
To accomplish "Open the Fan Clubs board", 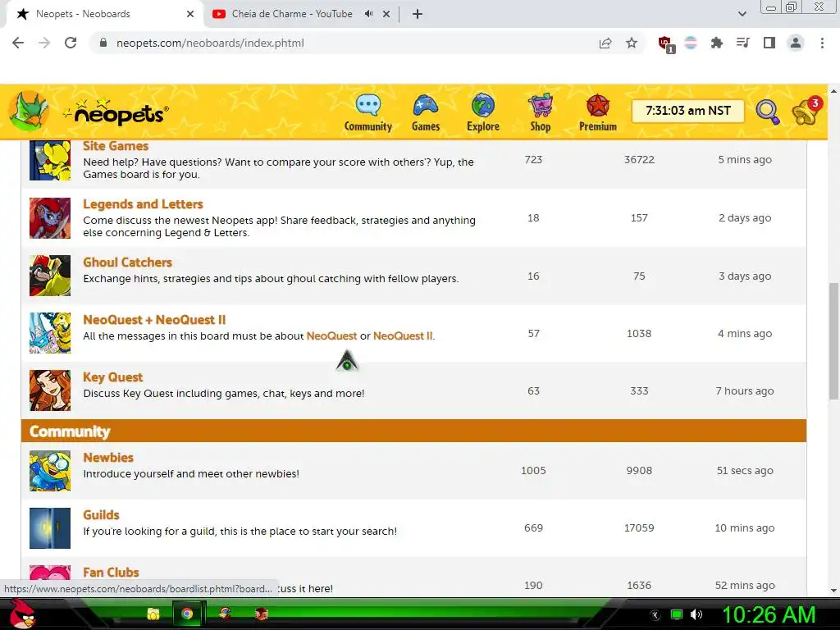I will tap(111, 572).
